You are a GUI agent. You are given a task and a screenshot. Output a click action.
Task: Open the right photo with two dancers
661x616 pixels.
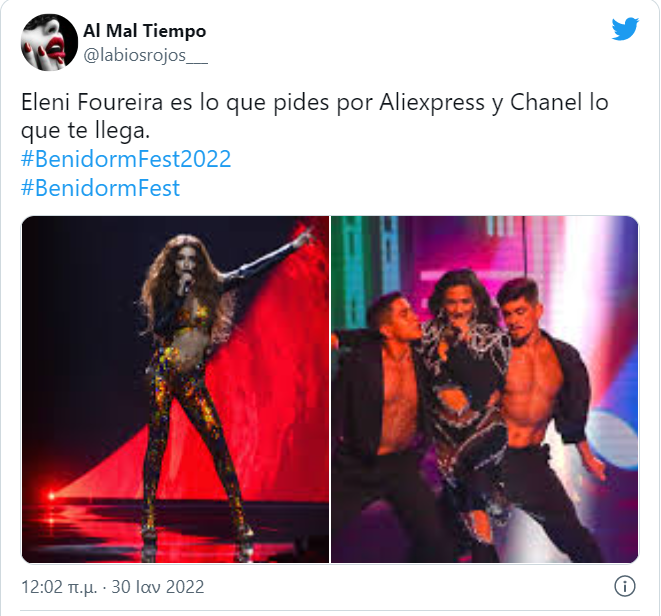click(x=485, y=390)
